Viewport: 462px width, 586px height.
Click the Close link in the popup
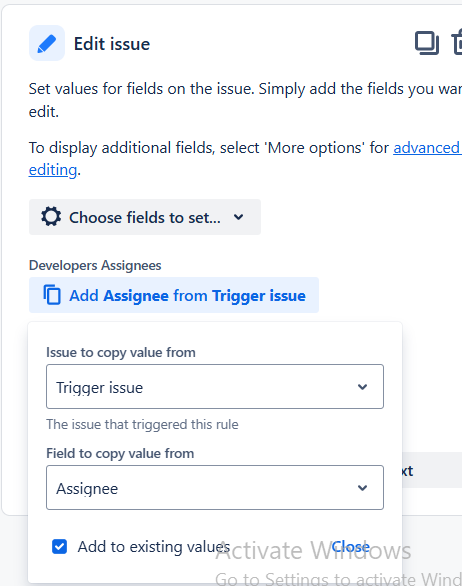click(351, 547)
